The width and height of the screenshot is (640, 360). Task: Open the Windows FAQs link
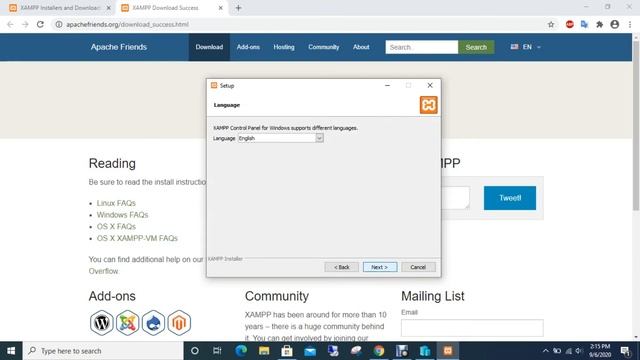click(122, 215)
